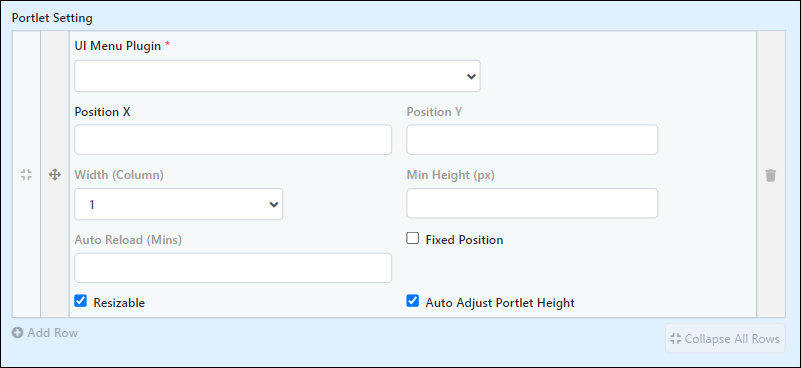Screen dimensions: 801x368
Task: Click the collapse row icon on left edge
Action: (26, 175)
